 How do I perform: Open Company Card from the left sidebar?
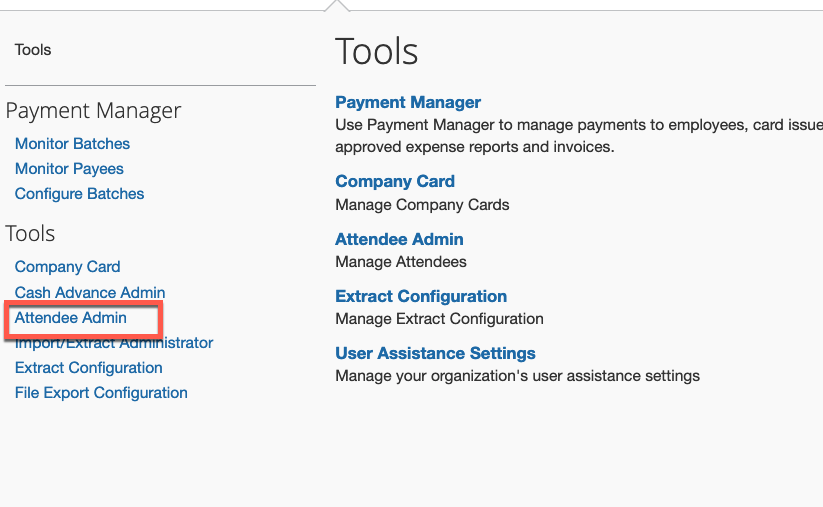67,267
